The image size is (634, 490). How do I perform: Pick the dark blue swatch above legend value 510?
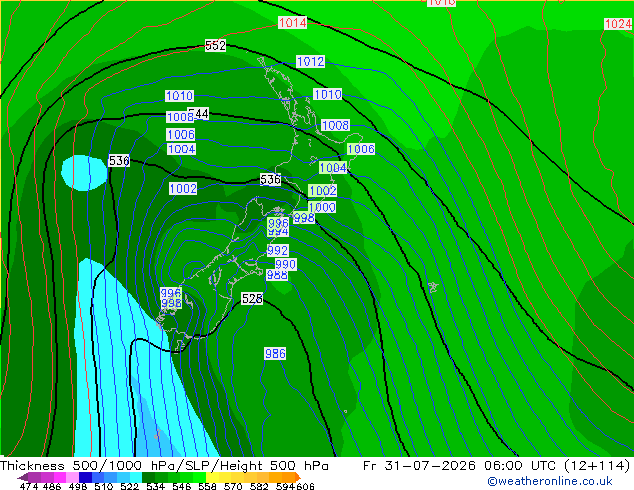(86, 477)
